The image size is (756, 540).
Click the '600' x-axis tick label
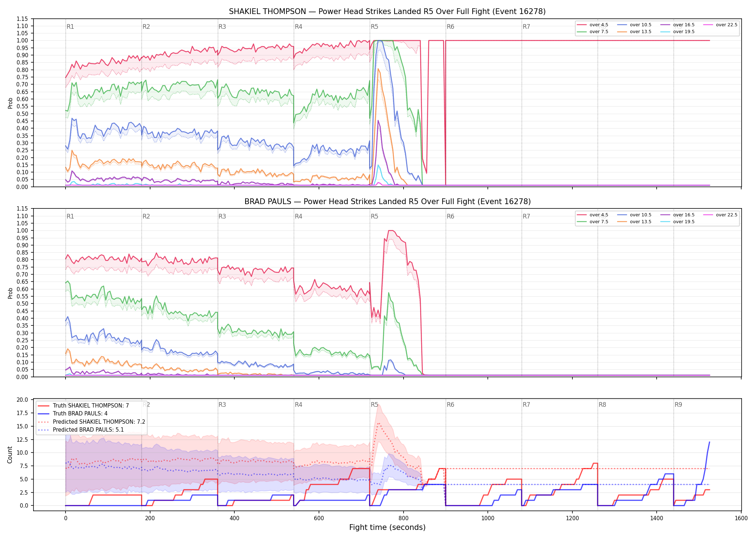[x=319, y=518]
